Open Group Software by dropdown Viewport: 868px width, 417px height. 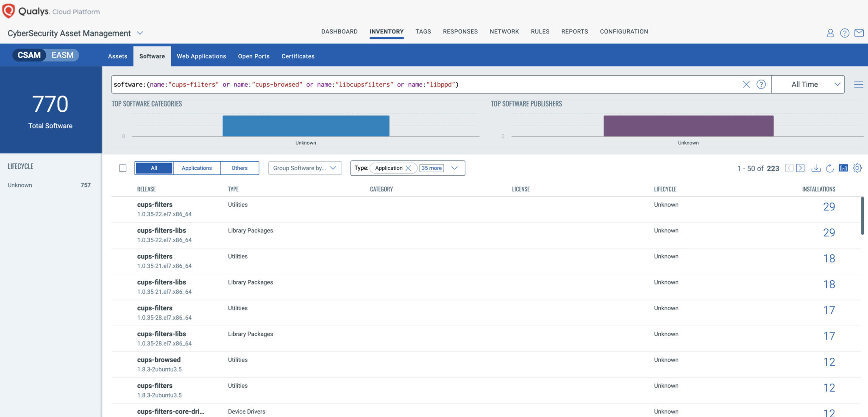305,168
